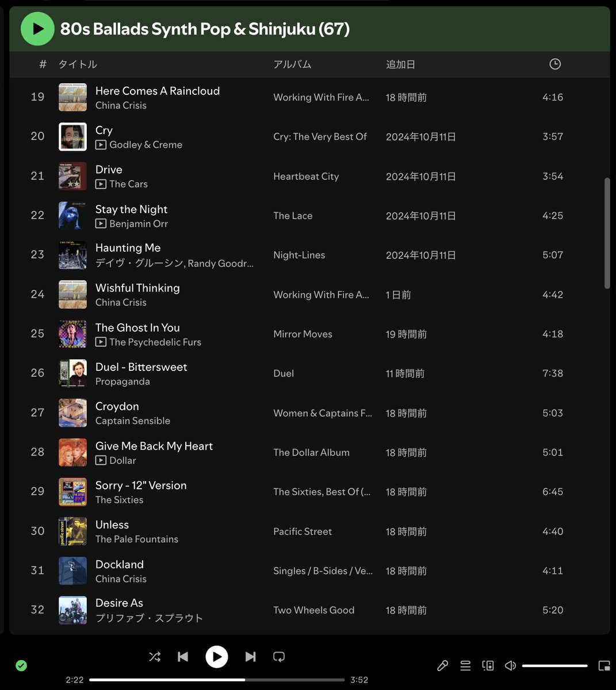Select the track title Unless
This screenshot has height=690, width=616.
pos(112,525)
